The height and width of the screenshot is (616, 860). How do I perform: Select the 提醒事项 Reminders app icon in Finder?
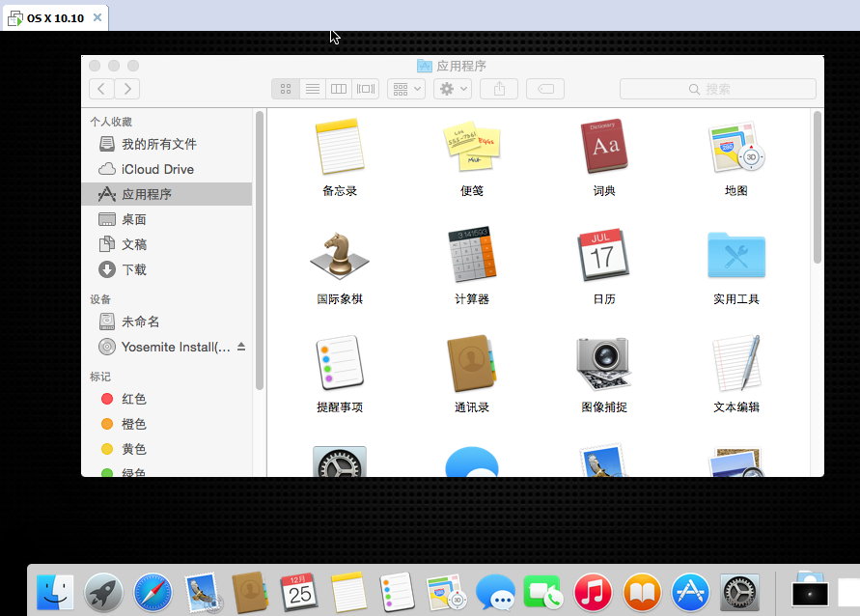(x=340, y=363)
